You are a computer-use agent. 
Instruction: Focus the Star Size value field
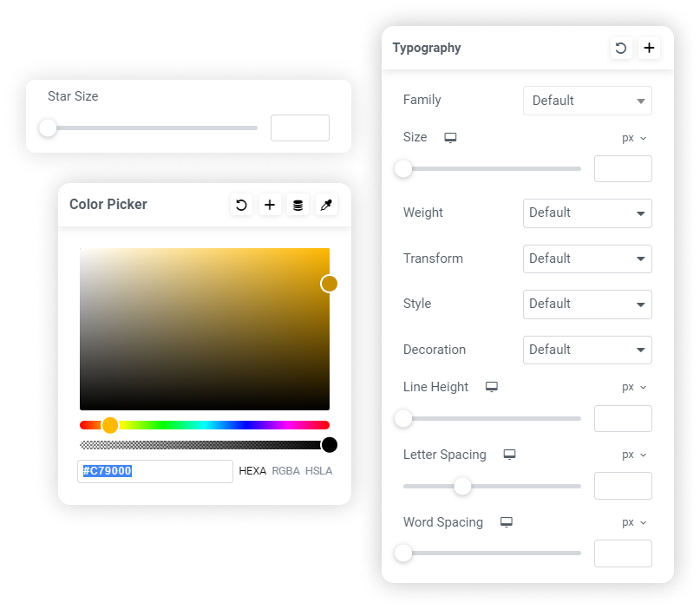point(300,128)
